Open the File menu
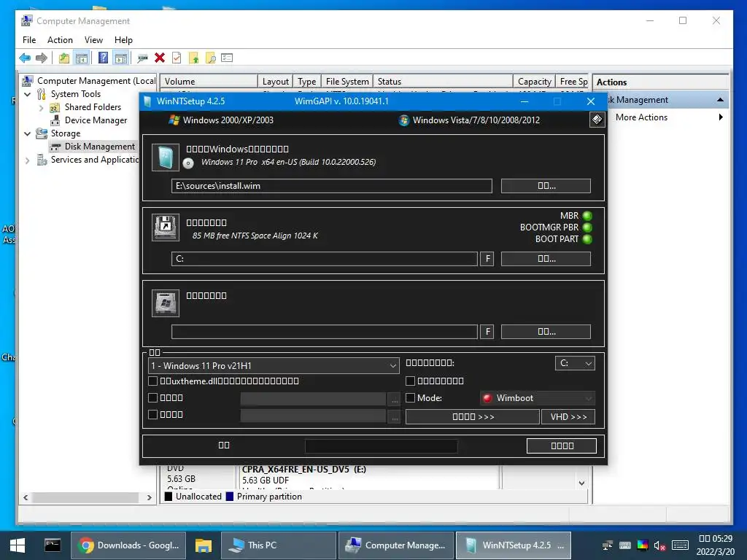The image size is (747, 560). [29, 40]
